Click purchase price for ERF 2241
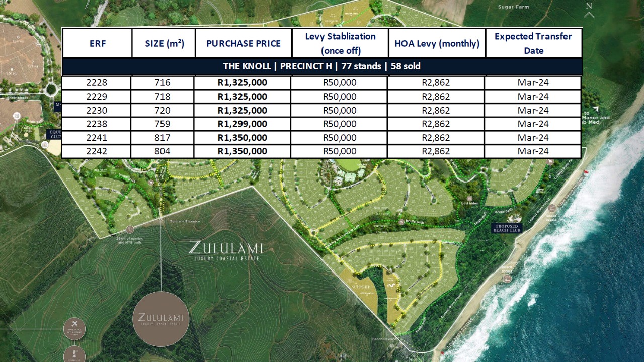The height and width of the screenshot is (362, 644). pyautogui.click(x=243, y=138)
